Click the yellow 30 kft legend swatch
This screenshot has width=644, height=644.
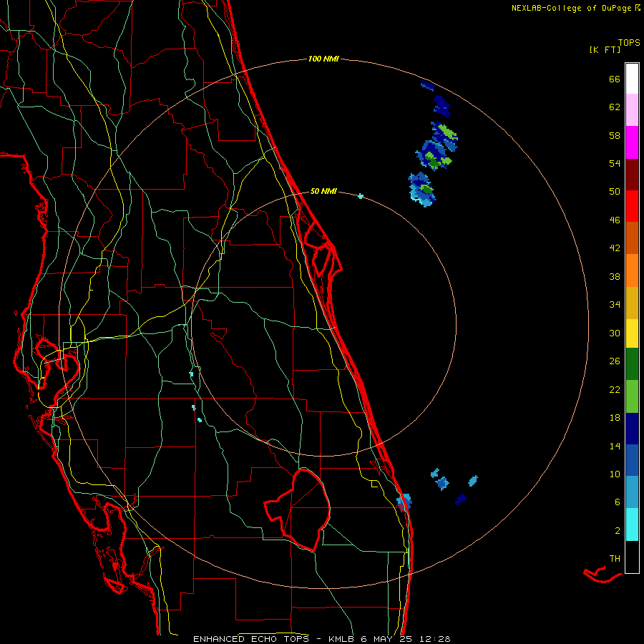632,333
